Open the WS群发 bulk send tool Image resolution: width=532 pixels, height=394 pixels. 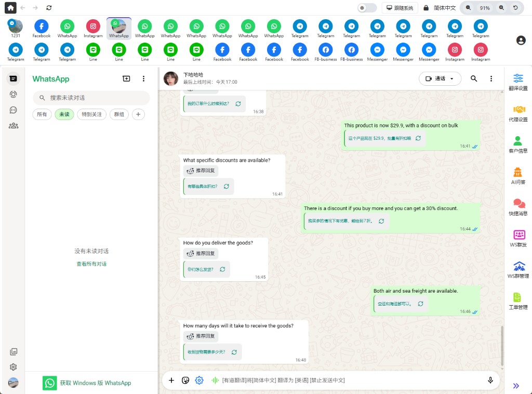pos(518,238)
